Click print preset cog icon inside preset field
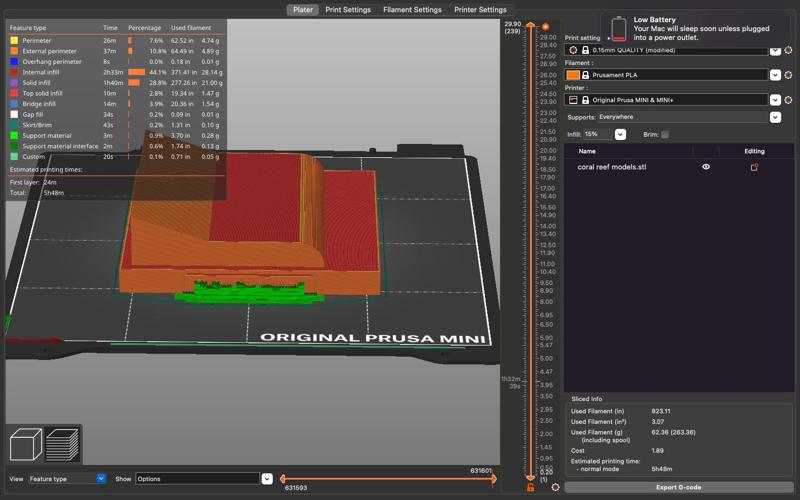 [x=573, y=50]
